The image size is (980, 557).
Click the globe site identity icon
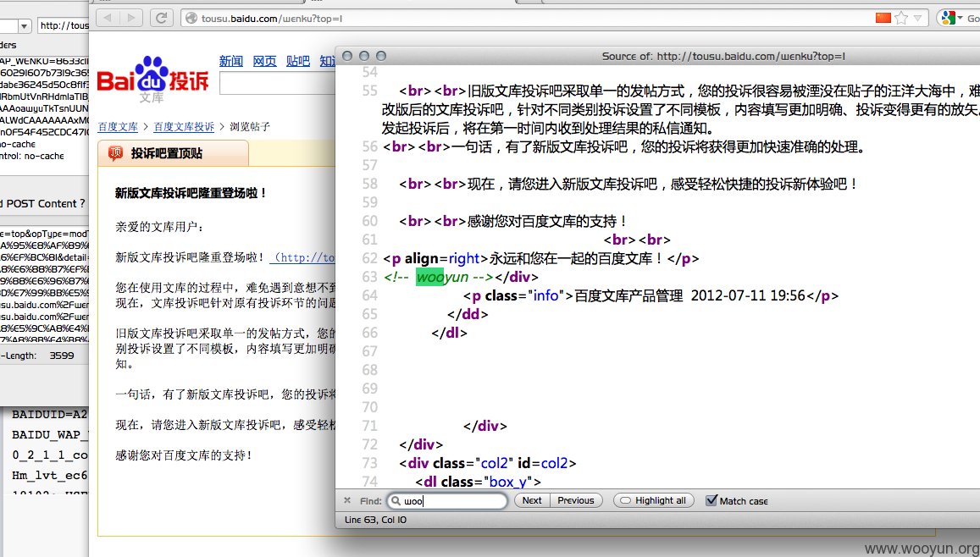(x=191, y=18)
